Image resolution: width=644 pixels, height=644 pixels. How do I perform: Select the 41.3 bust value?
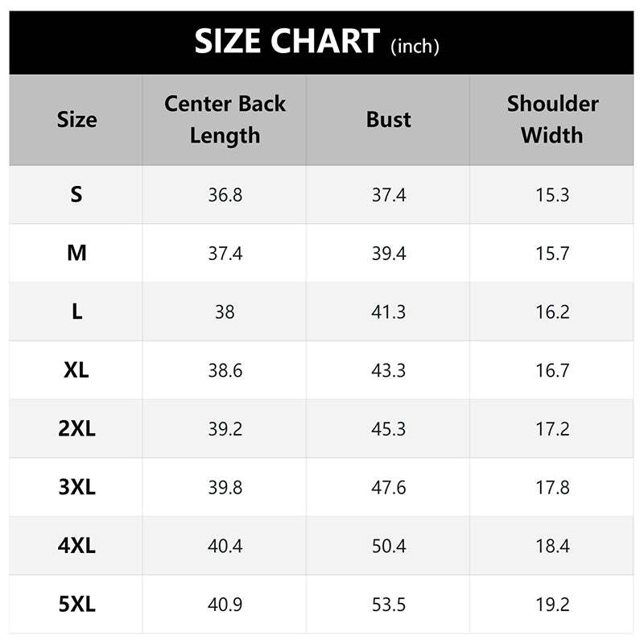(x=389, y=312)
